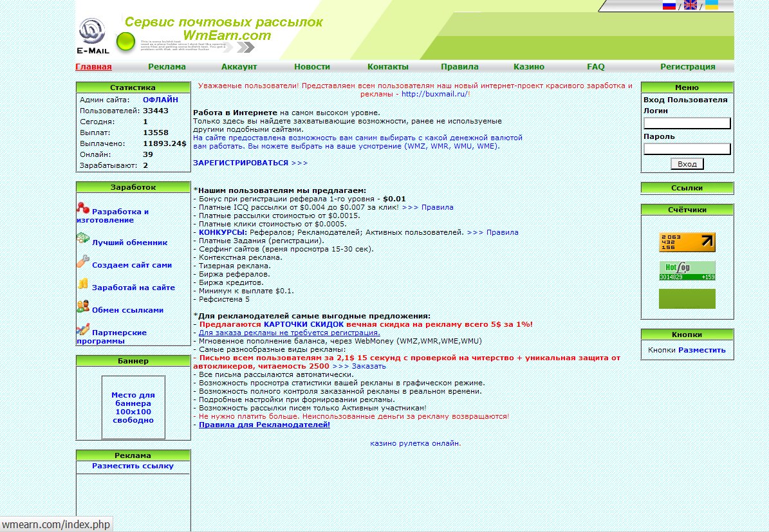Click the Пользователей count 33443
Screen dimensions: 769x532
click(x=156, y=111)
